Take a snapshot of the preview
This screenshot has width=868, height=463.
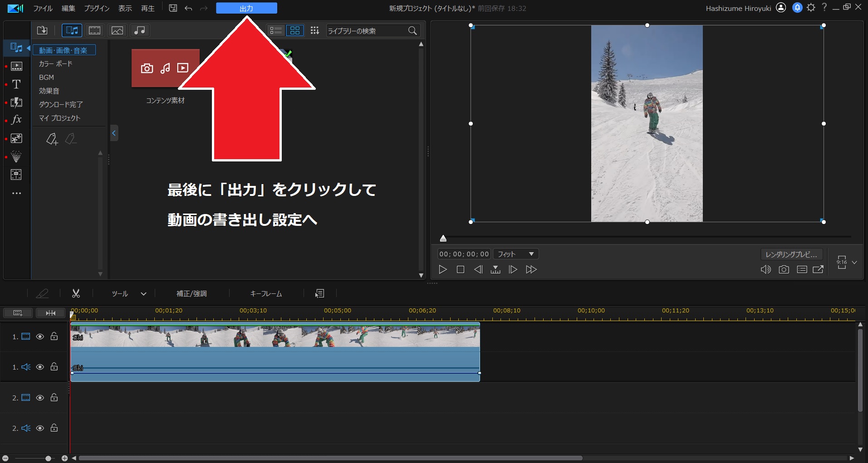[784, 269]
